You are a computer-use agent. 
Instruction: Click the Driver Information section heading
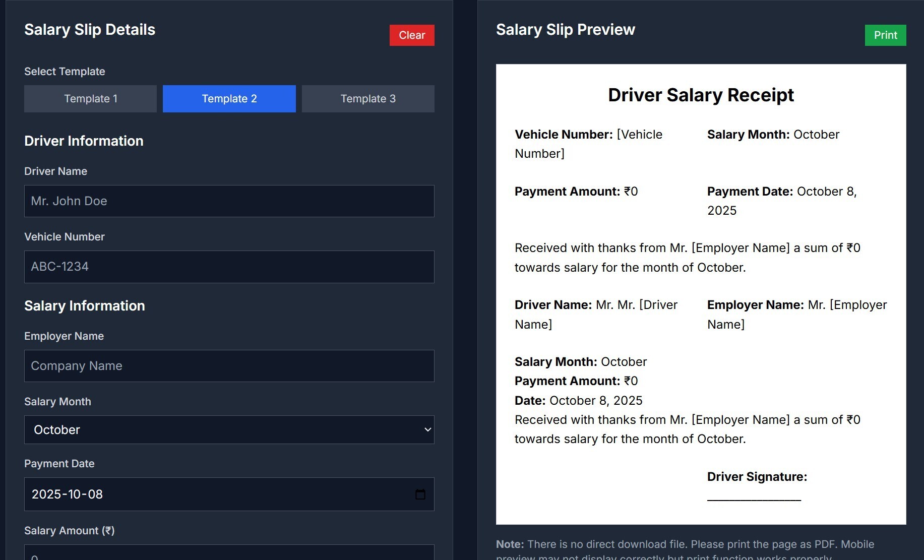(x=84, y=141)
